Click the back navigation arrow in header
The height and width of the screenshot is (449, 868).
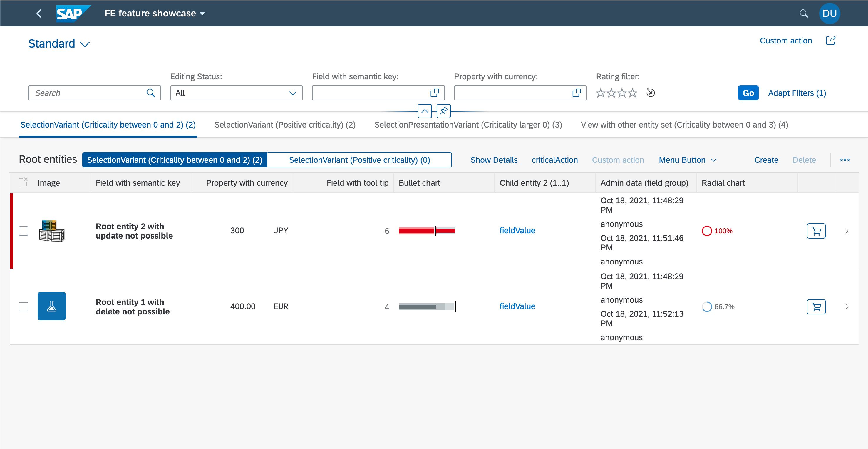[x=39, y=14]
